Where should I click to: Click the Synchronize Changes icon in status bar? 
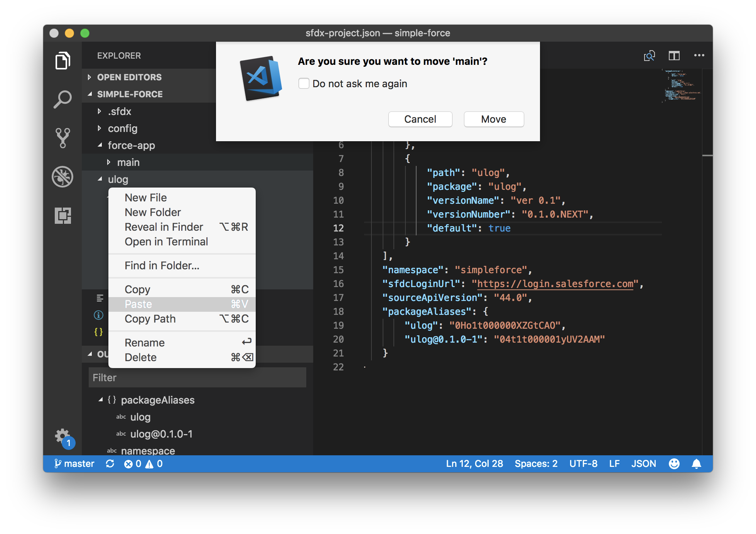pos(110,463)
